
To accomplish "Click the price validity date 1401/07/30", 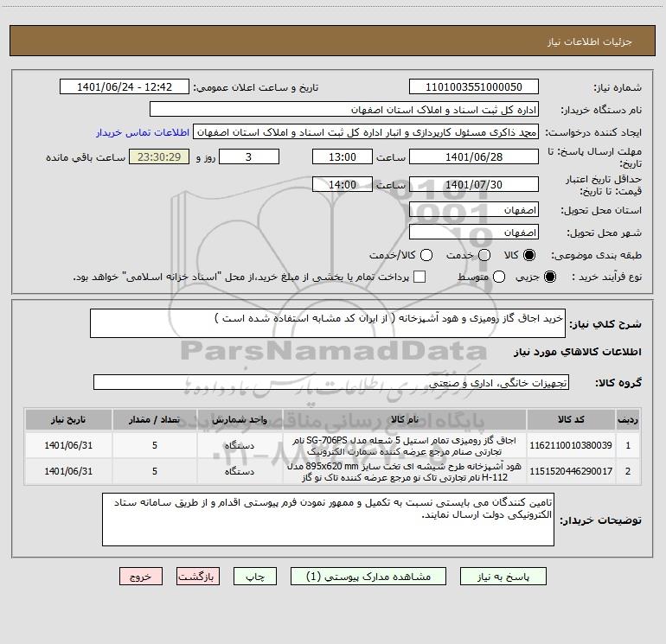I will coord(474,184).
